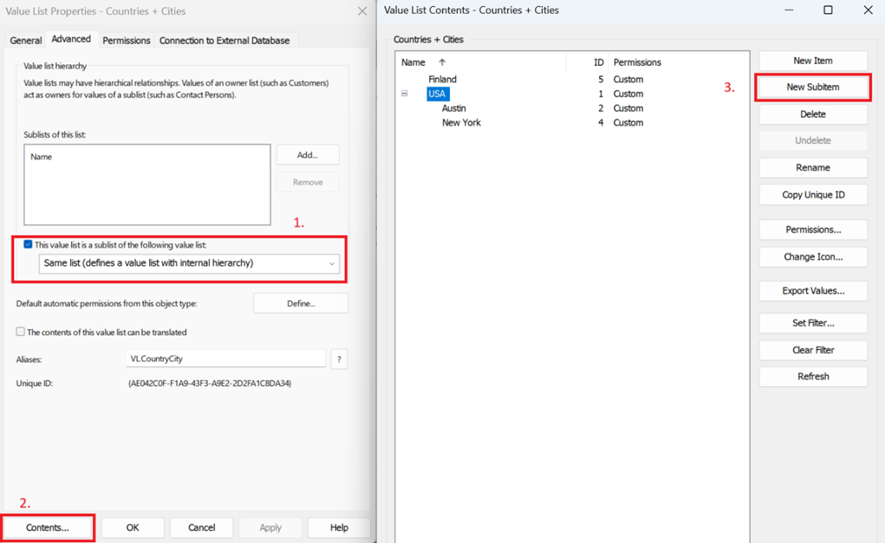The width and height of the screenshot is (885, 543).
Task: Click the Help button
Action: click(339, 528)
